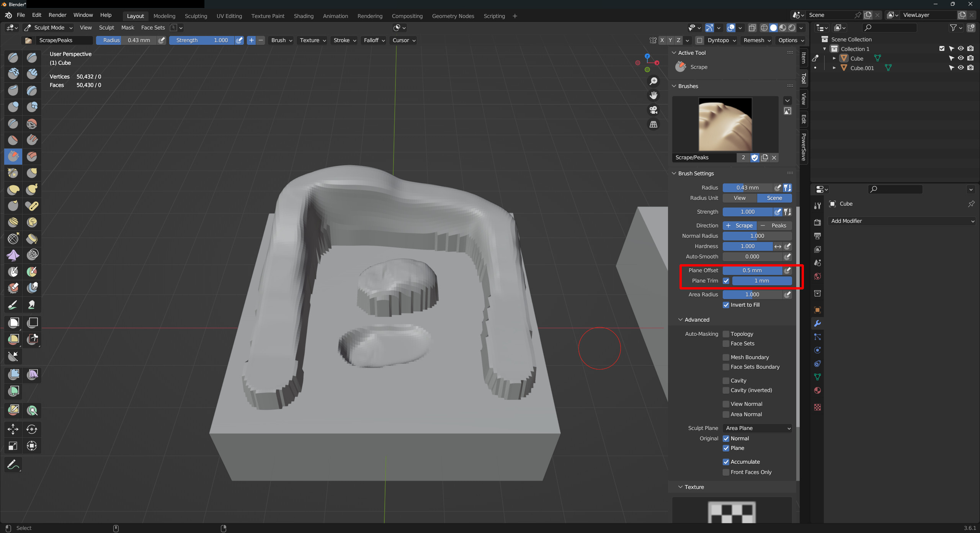This screenshot has width=980, height=533.
Task: Open the Remesh options button
Action: 757,40
